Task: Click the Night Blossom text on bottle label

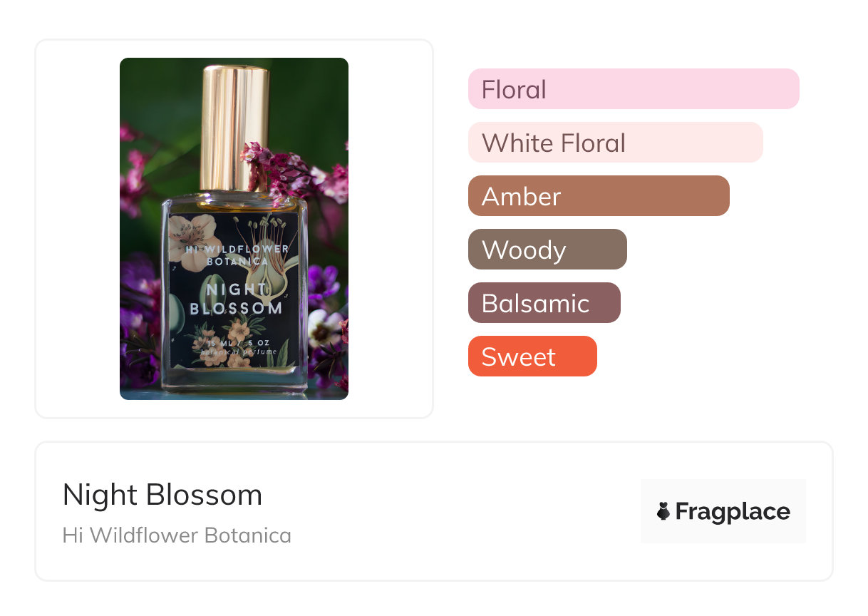Action: pyautogui.click(x=236, y=299)
